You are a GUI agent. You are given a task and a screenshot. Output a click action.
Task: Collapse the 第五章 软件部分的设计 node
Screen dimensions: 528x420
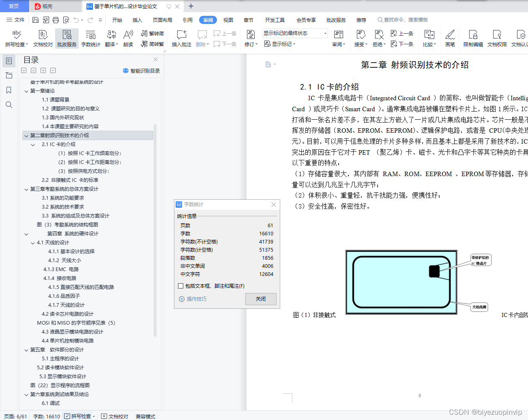[26, 350]
